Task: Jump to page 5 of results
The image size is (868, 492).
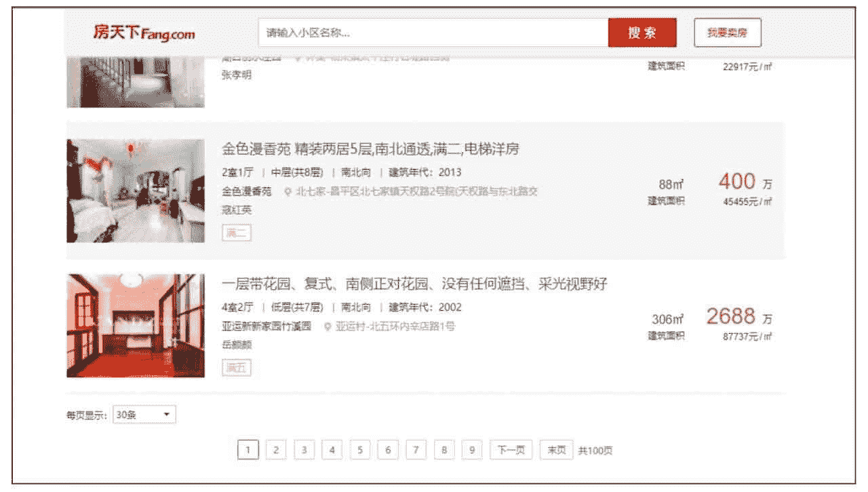Action: pos(359,450)
